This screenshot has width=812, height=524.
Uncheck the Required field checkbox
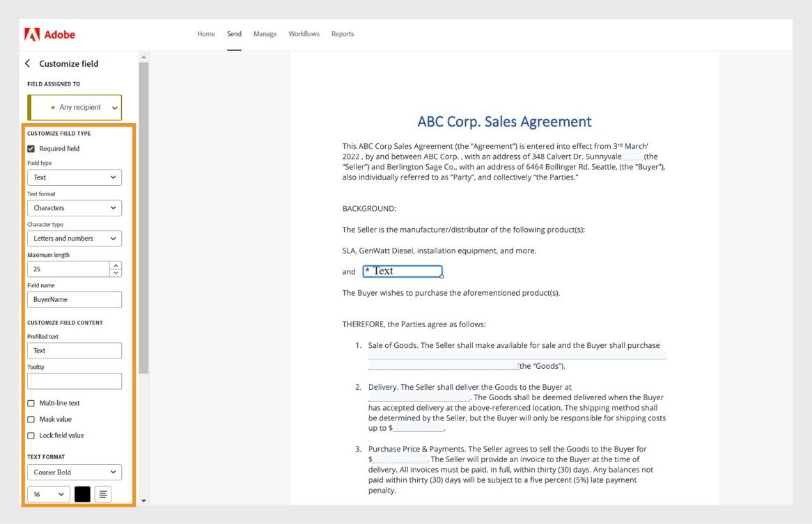pos(31,148)
